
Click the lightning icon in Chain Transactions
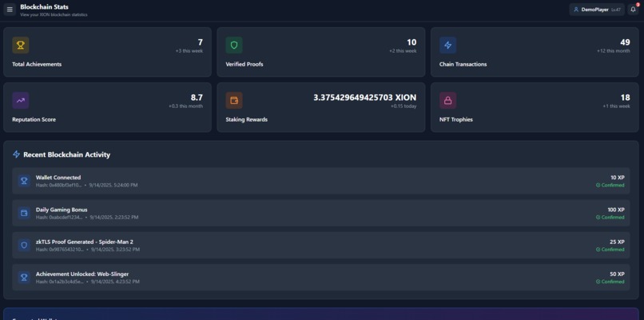coord(447,46)
